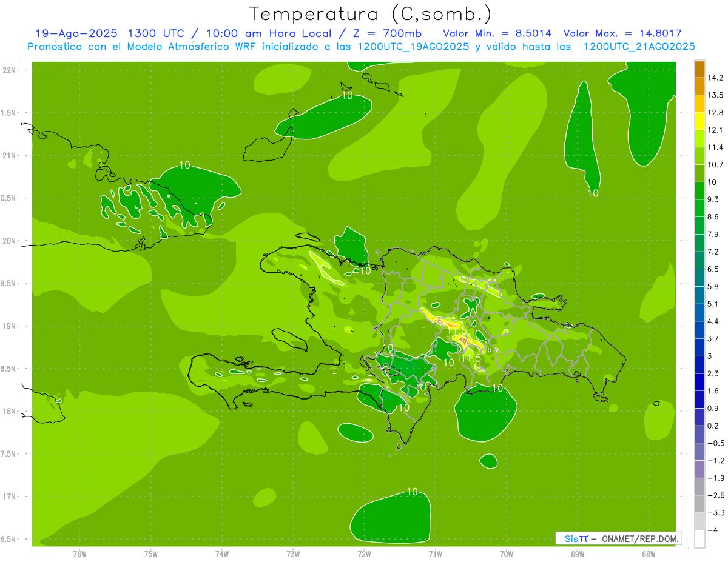Click the '74W' longitude label

(222, 554)
